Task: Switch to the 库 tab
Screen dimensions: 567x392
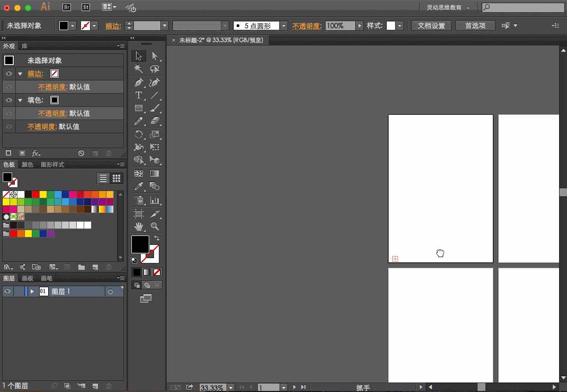Action: click(24, 46)
